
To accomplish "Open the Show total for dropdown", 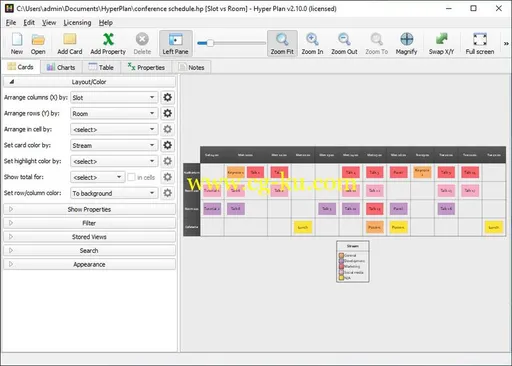I will pyautogui.click(x=98, y=177).
